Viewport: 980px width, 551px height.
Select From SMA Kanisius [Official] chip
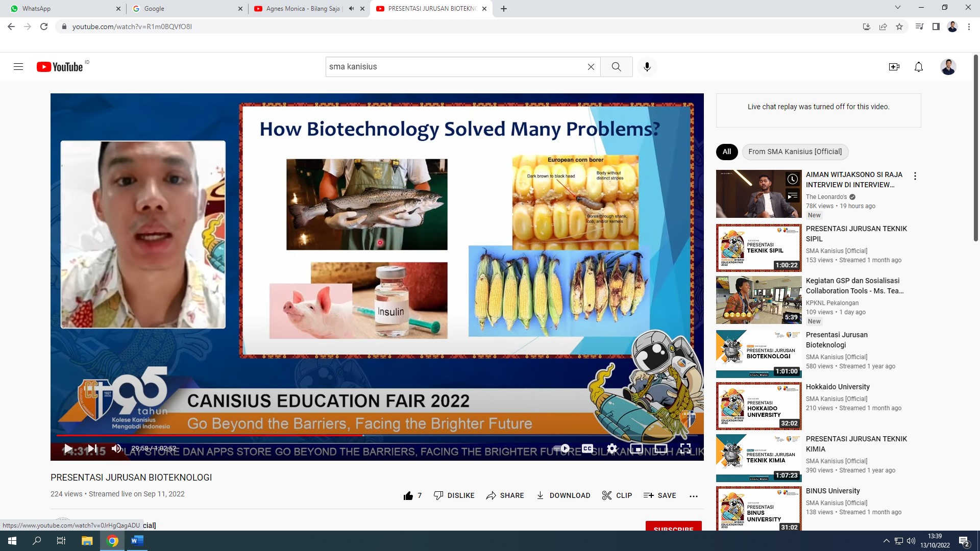pos(795,152)
